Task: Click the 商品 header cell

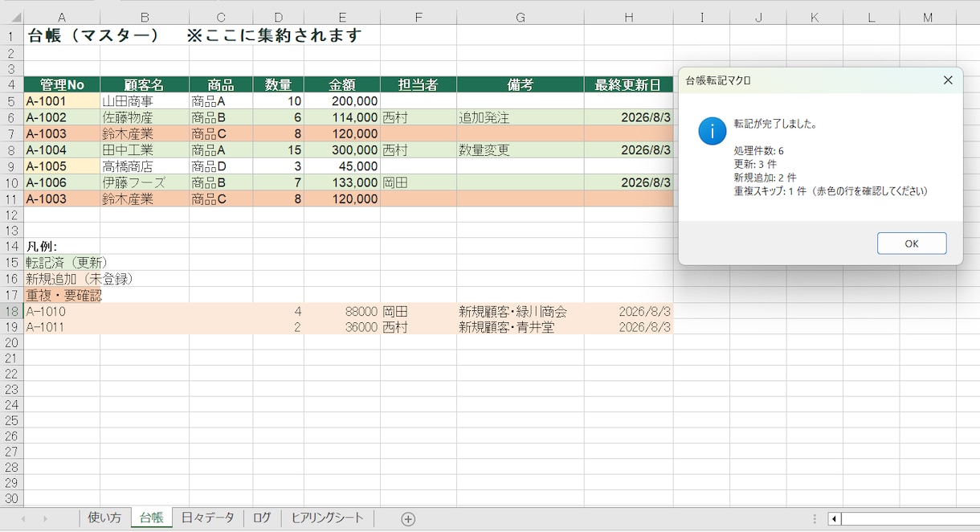Action: (x=221, y=85)
